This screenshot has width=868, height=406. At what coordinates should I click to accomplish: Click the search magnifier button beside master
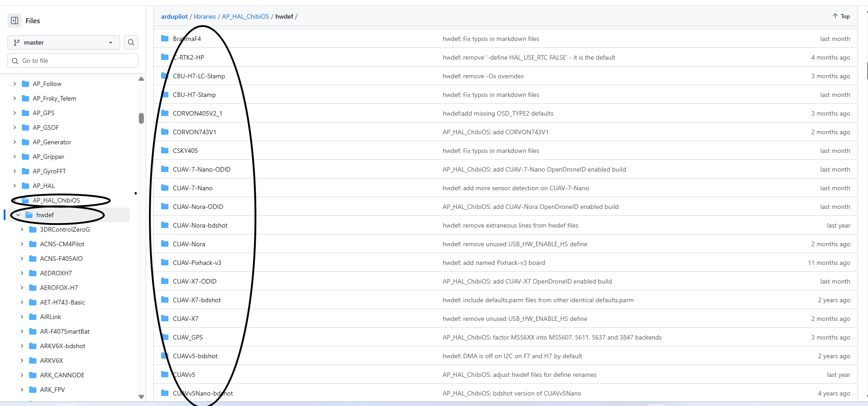click(x=131, y=42)
